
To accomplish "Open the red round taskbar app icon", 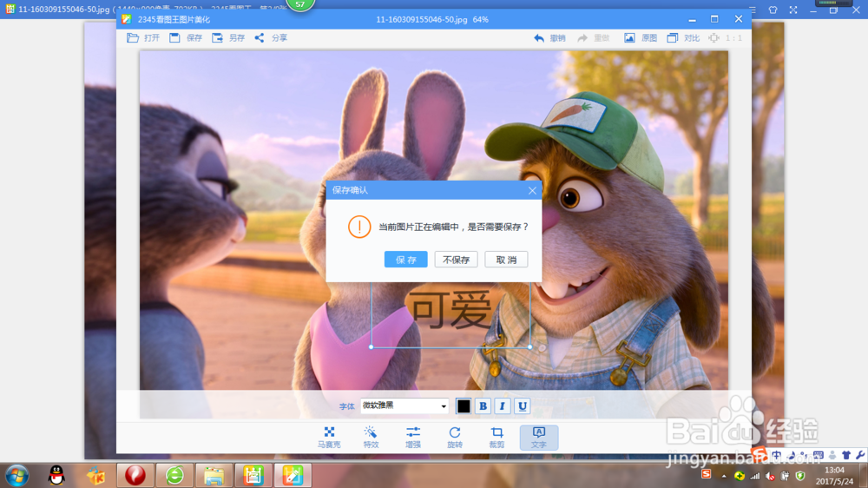I will click(x=135, y=475).
